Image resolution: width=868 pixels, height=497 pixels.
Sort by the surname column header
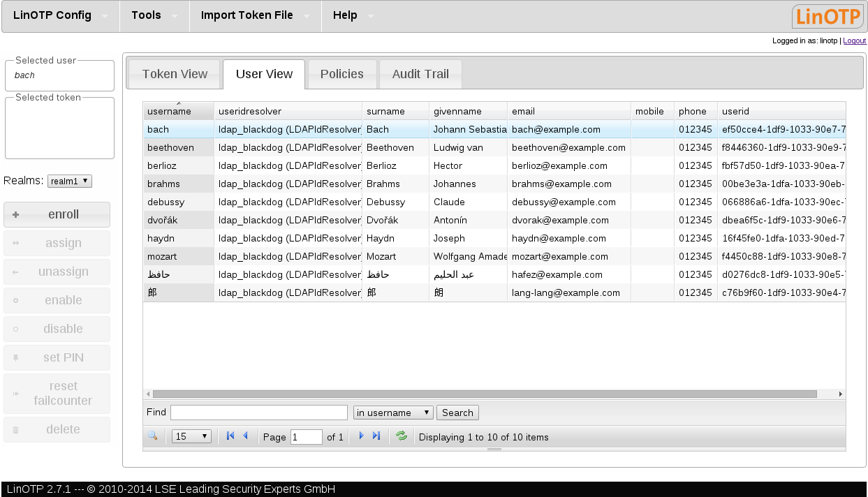pyautogui.click(x=395, y=111)
